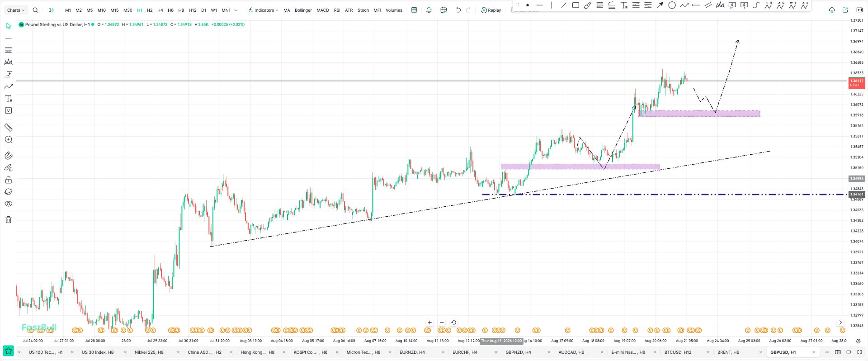Select the ruler measure tool

(8, 128)
